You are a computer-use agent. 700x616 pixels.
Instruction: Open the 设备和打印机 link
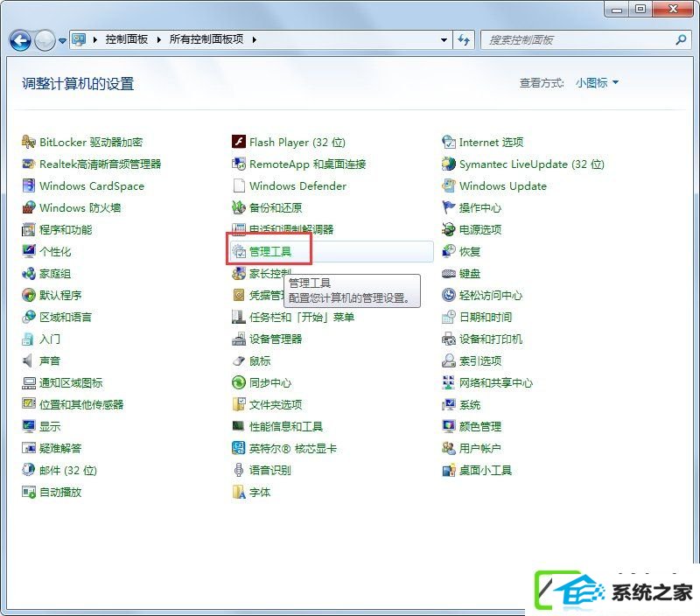coord(491,339)
